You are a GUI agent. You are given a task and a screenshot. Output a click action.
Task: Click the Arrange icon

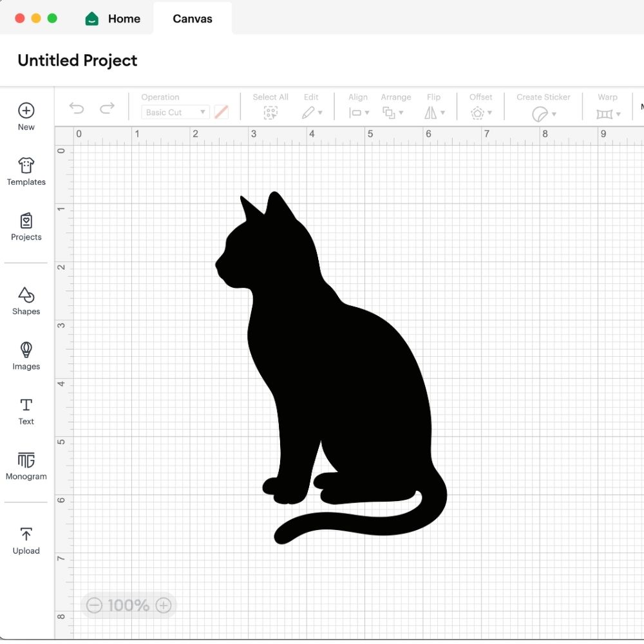tap(388, 113)
